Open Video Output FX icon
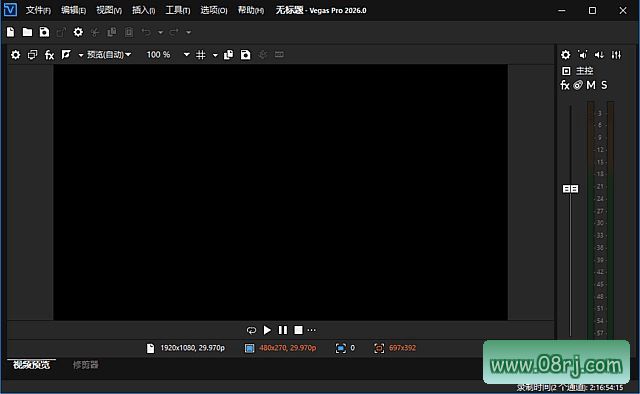This screenshot has width=640, height=394. pos(49,55)
